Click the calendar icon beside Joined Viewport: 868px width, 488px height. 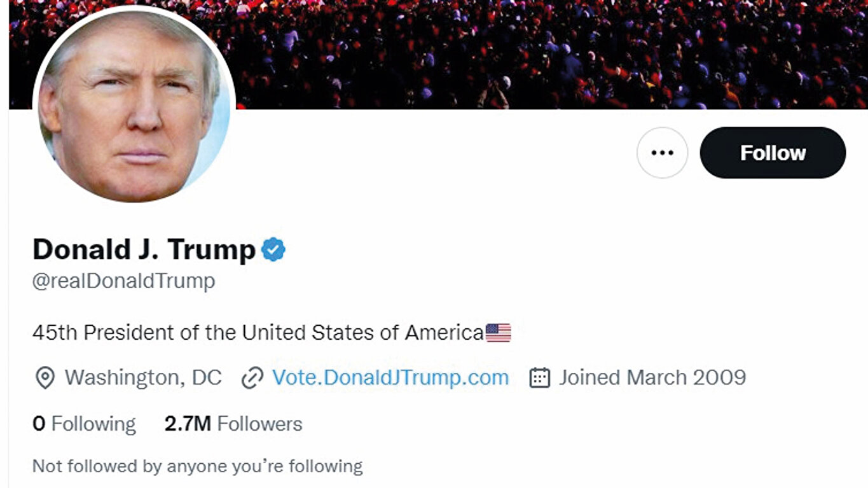coord(539,378)
